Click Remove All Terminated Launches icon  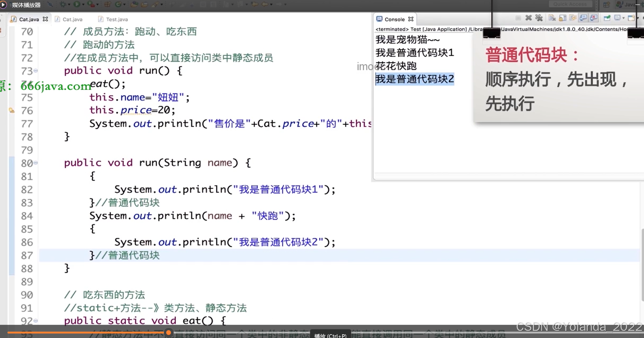pos(539,18)
